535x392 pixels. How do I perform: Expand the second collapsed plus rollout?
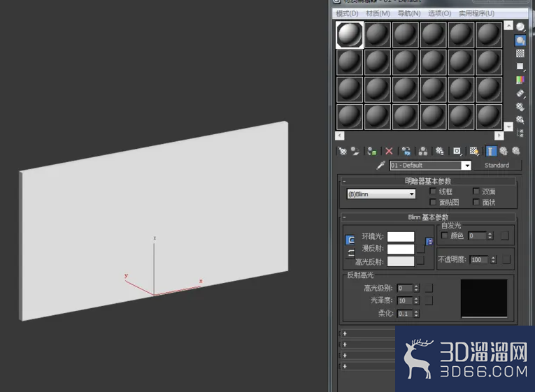click(x=345, y=344)
